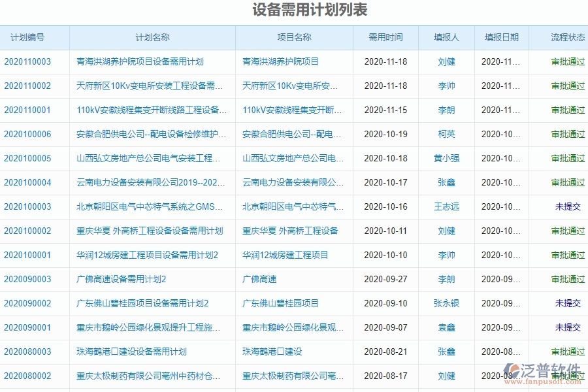Sort by 填报人 column header
The height and width of the screenshot is (392, 588).
(x=446, y=37)
